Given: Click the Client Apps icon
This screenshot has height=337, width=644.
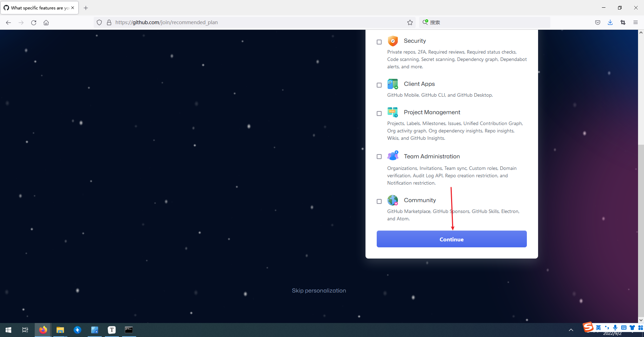Looking at the screenshot, I should pos(393,84).
